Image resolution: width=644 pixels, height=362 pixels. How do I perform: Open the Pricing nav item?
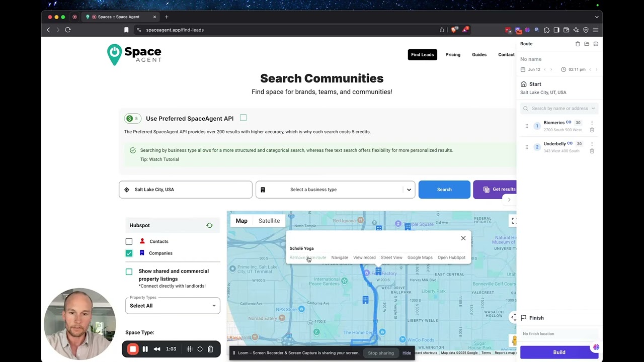coord(453,55)
